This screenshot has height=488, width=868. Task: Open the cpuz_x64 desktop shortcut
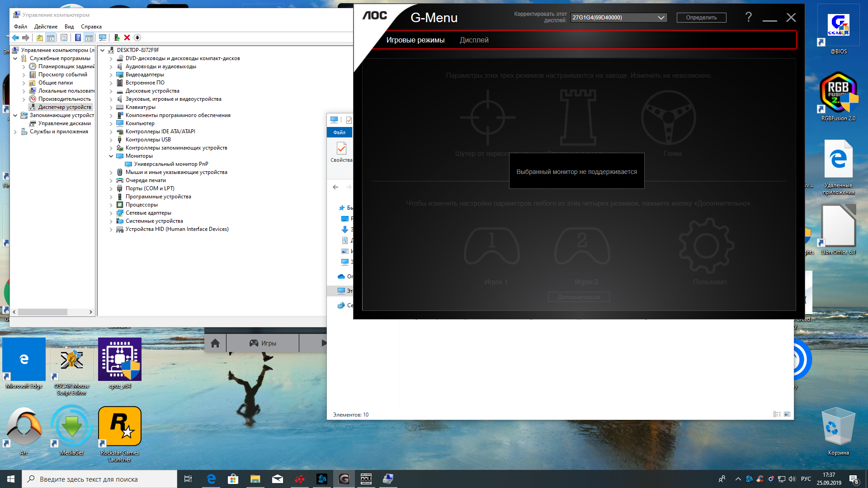[120, 359]
